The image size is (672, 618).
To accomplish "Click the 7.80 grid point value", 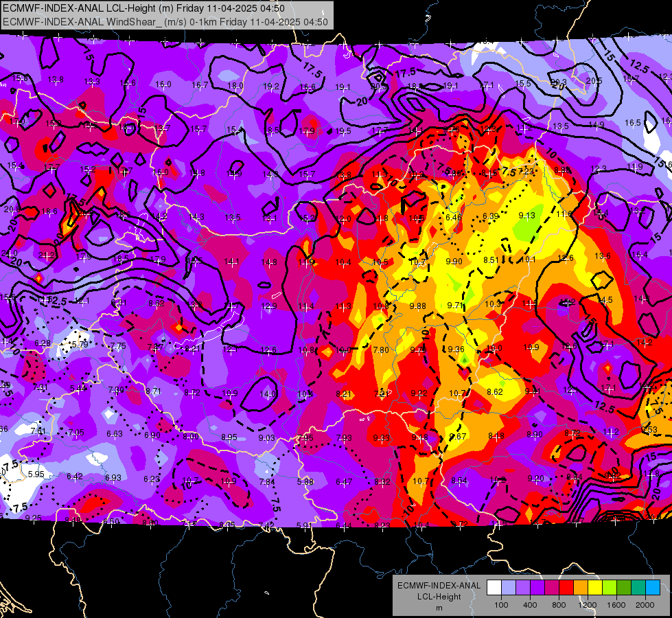I will pos(380,350).
